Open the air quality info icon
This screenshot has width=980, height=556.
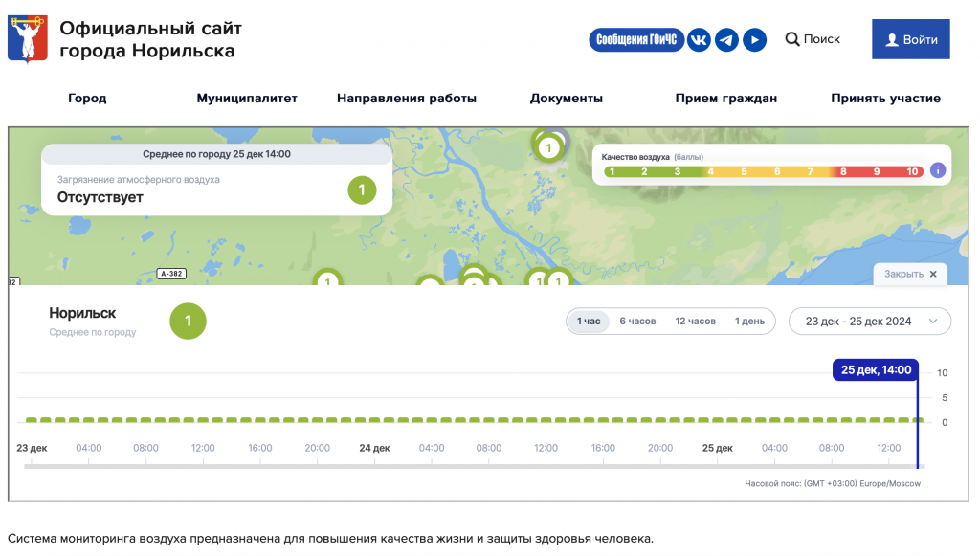pyautogui.click(x=938, y=170)
